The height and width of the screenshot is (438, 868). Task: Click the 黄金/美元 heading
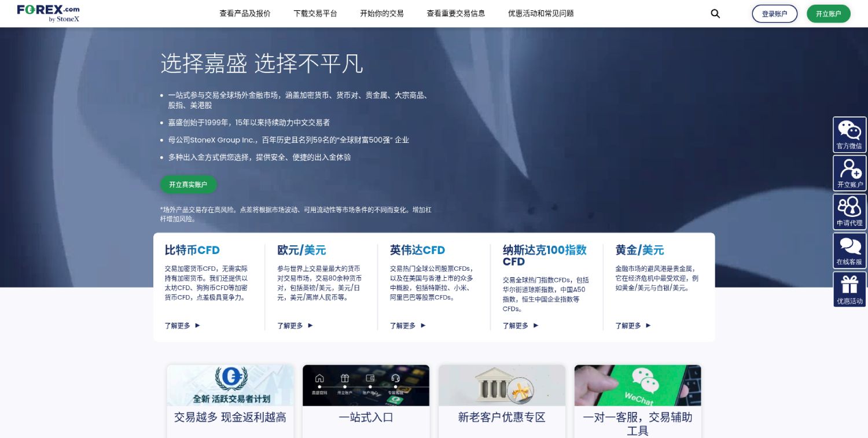pyautogui.click(x=639, y=250)
